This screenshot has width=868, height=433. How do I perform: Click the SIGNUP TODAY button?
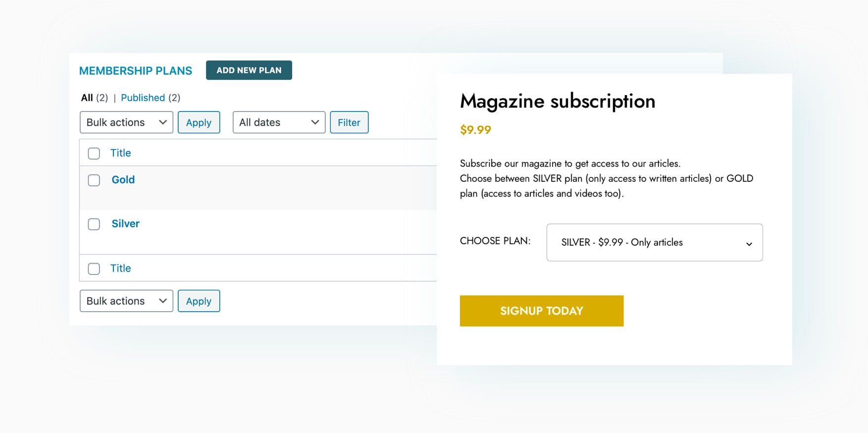pyautogui.click(x=541, y=311)
